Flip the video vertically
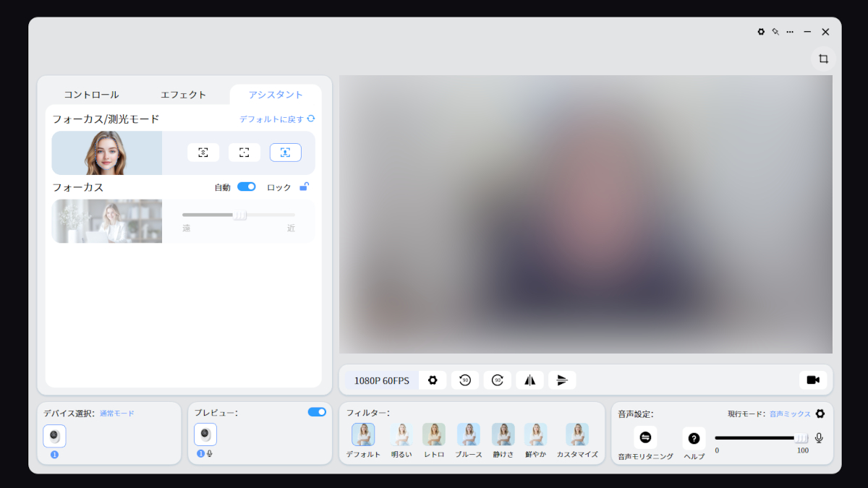The width and height of the screenshot is (868, 488). (562, 380)
